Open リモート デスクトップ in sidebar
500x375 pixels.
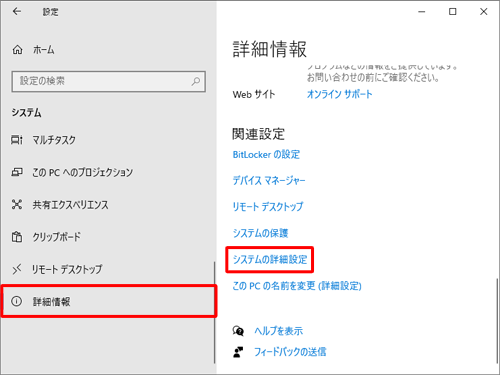67,269
